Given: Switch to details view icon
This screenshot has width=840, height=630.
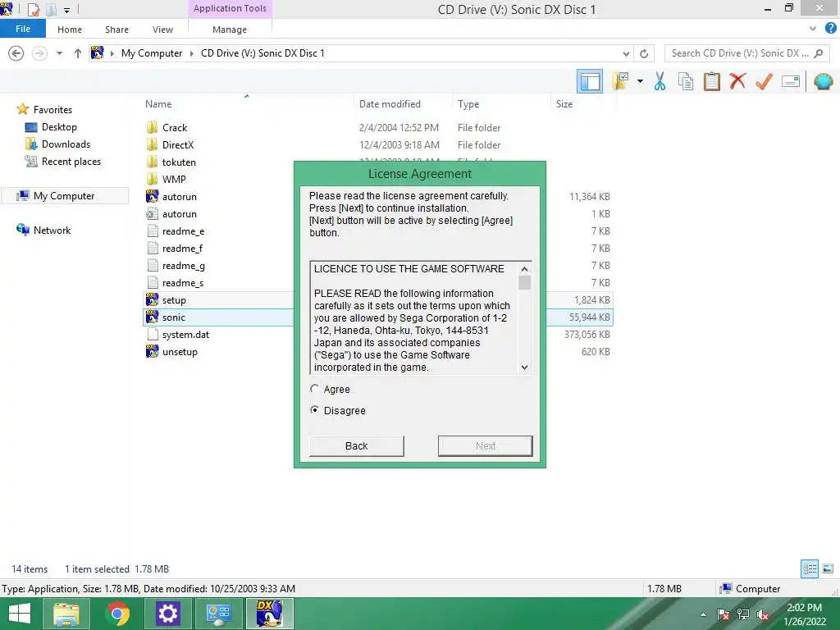Looking at the screenshot, I should coord(810,568).
